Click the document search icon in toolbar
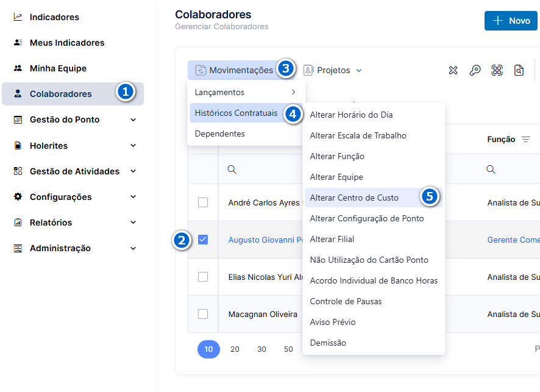 [x=519, y=70]
